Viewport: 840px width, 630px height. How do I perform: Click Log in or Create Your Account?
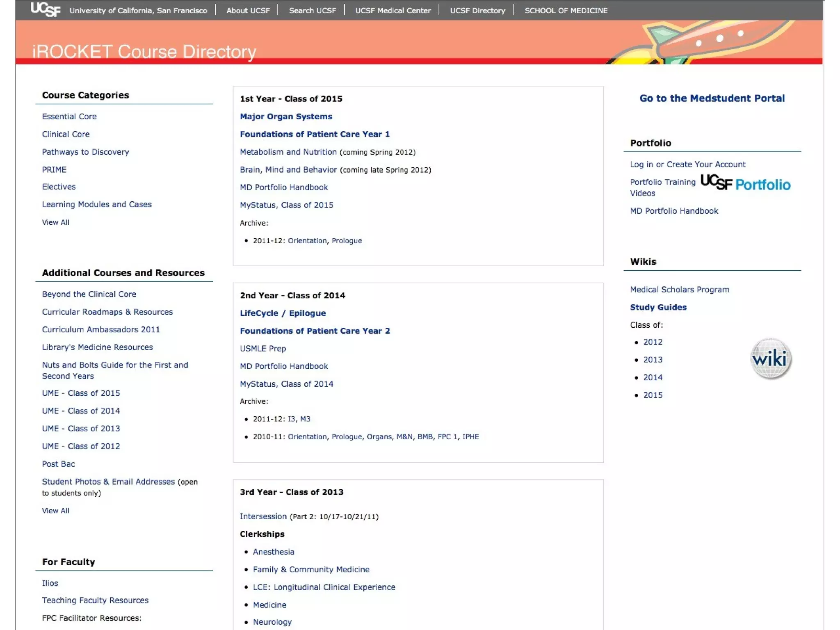(x=687, y=164)
